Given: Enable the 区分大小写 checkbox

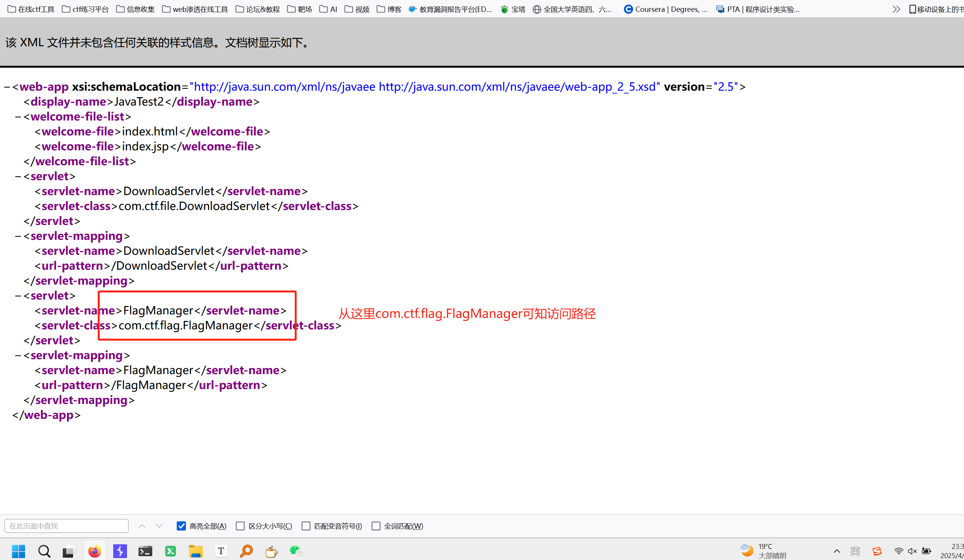Looking at the screenshot, I should tap(240, 526).
